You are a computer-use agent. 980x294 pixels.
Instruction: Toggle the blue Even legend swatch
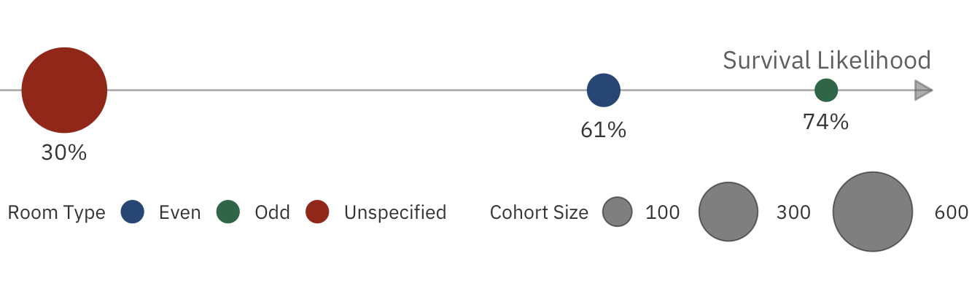tap(133, 212)
